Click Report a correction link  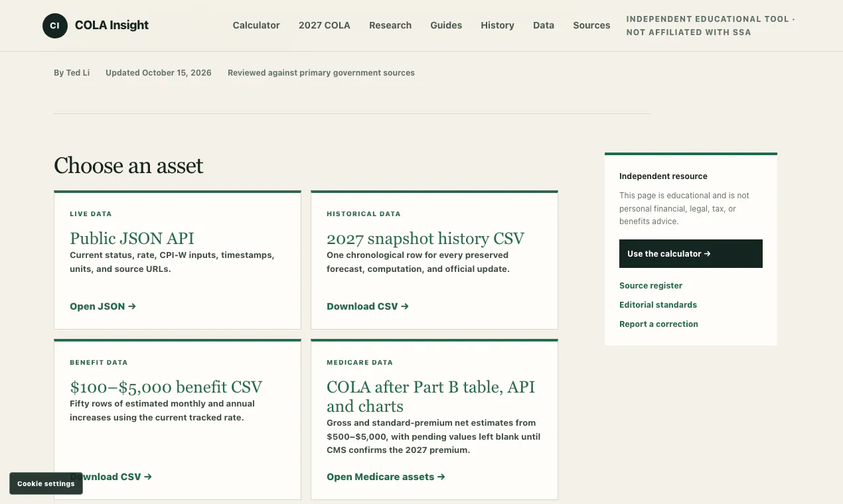pyautogui.click(x=658, y=324)
